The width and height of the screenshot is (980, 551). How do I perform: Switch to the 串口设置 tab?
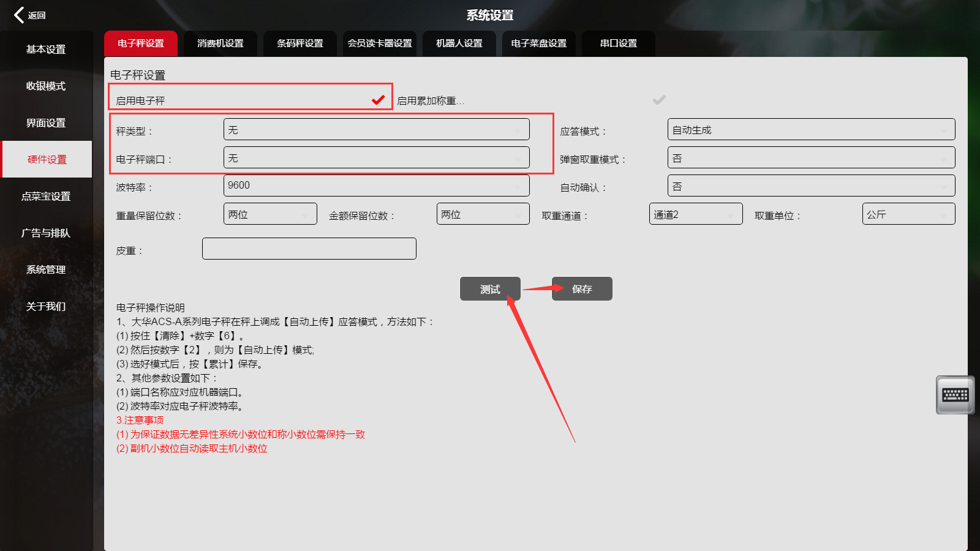click(x=619, y=43)
